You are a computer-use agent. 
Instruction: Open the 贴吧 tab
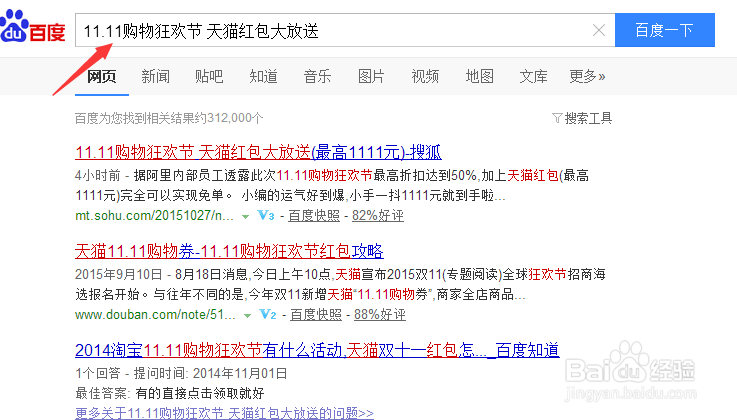tap(209, 76)
